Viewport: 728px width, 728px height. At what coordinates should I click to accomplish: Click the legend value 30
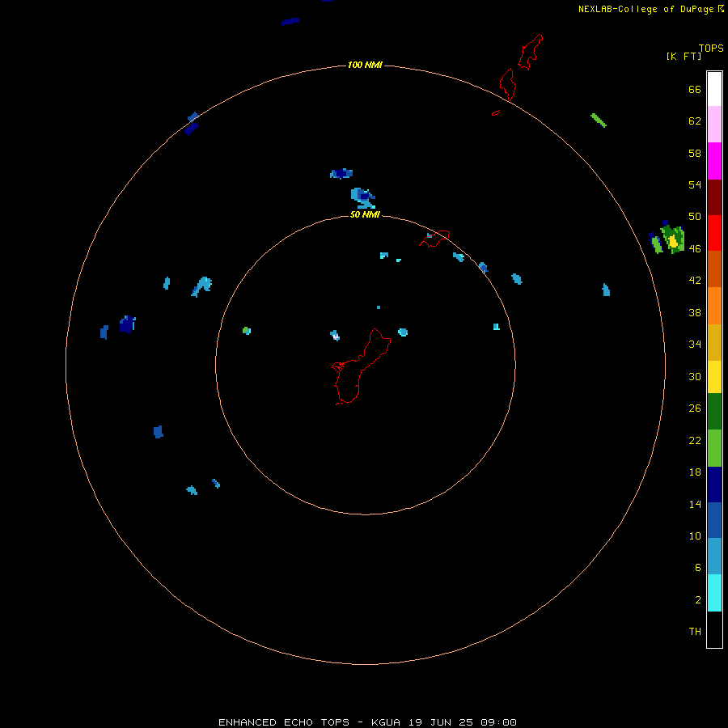click(695, 376)
